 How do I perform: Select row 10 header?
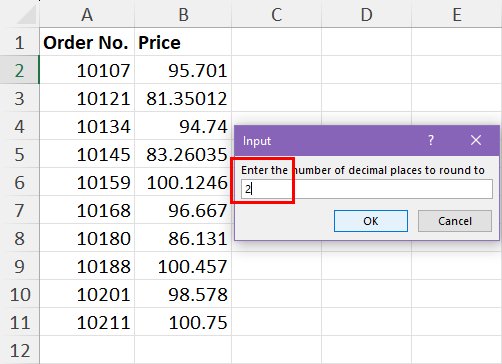[19, 294]
